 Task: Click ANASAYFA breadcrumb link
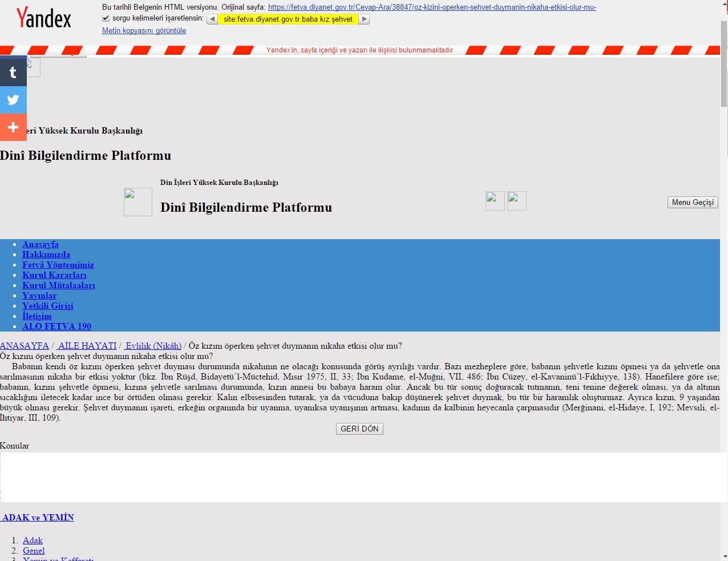point(25,346)
